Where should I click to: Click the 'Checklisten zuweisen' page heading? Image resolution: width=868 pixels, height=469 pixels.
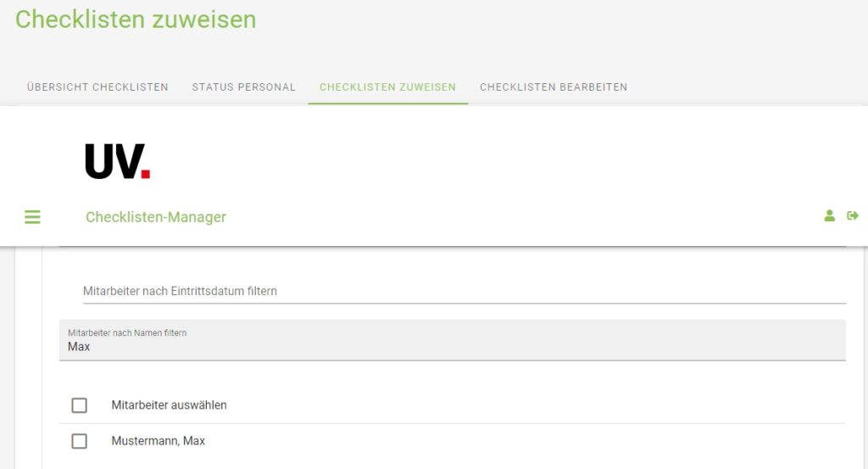136,20
